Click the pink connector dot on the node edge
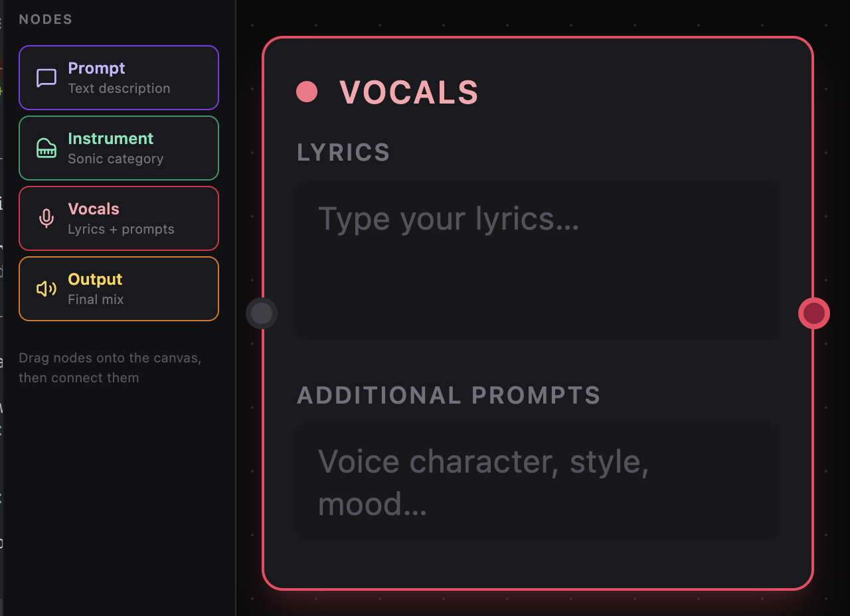The image size is (850, 616). [x=813, y=313]
